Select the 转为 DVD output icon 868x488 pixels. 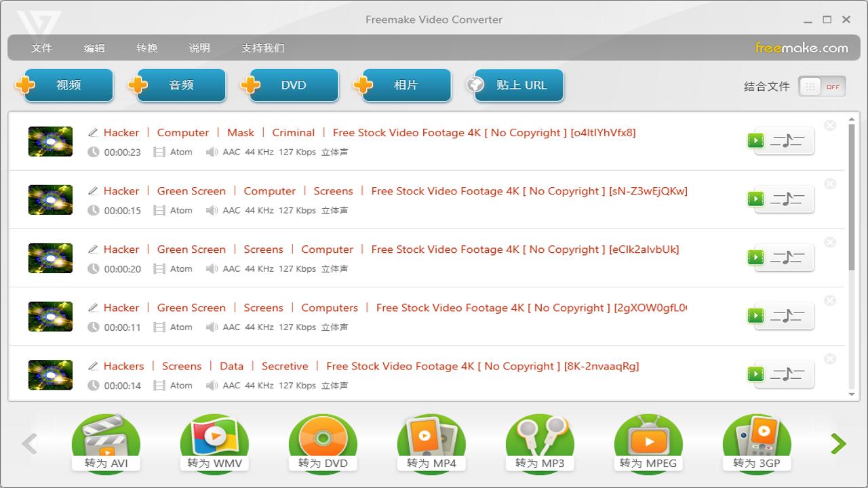323,443
